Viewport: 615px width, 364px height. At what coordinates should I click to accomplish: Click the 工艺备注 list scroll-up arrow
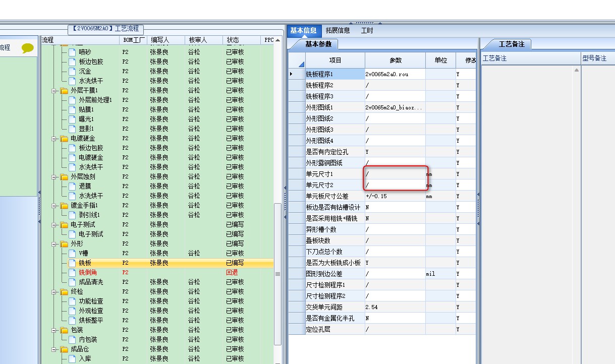coord(577,70)
